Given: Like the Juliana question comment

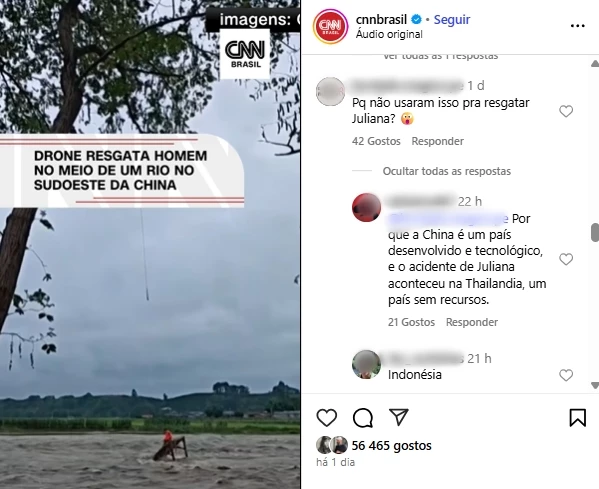Looking at the screenshot, I should point(566,111).
